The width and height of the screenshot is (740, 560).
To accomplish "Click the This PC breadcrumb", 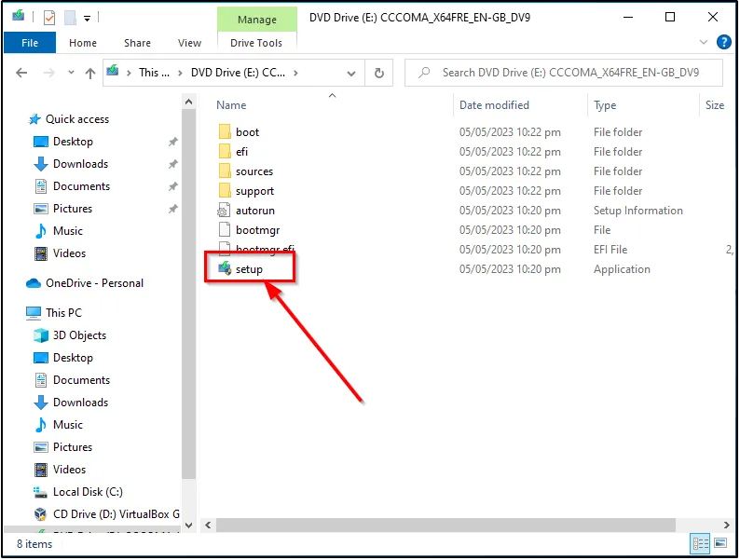I will (x=154, y=73).
